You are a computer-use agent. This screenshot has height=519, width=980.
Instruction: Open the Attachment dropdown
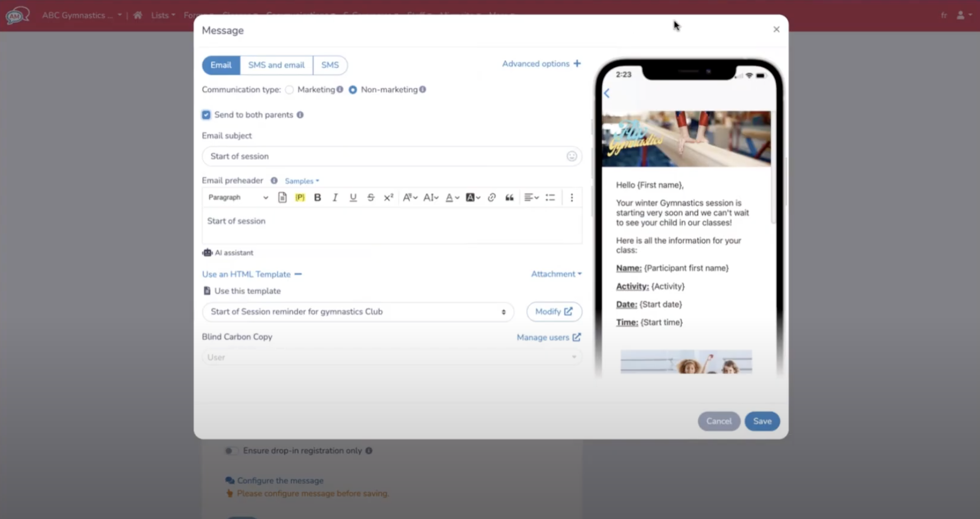(x=556, y=273)
